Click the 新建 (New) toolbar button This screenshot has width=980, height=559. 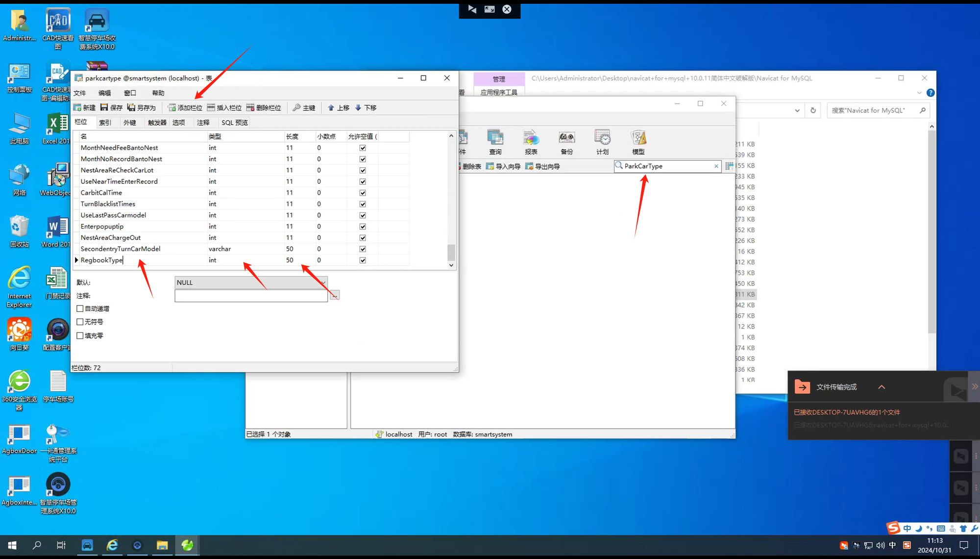pyautogui.click(x=84, y=107)
